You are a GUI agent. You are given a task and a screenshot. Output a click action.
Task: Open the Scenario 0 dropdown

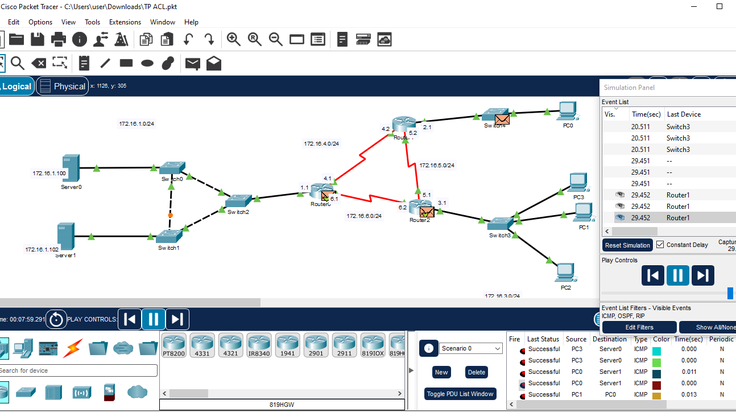point(471,349)
